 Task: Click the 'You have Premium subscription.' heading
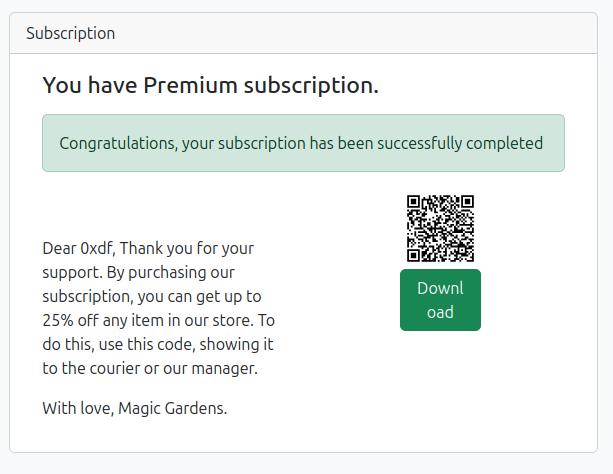(x=210, y=86)
